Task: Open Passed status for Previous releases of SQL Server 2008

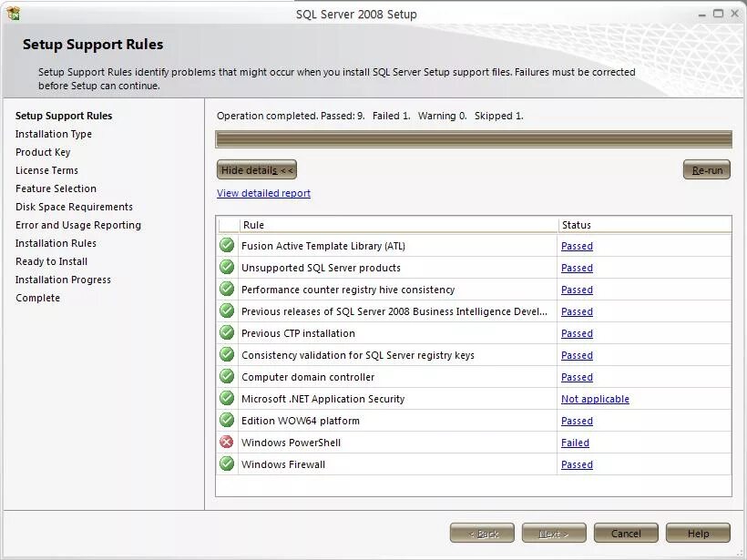Action: [x=577, y=312]
